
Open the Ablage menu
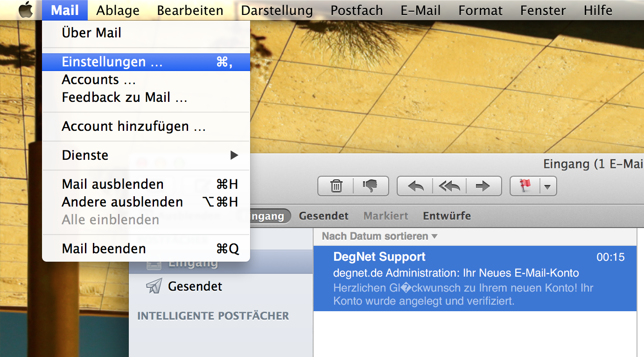(x=118, y=10)
